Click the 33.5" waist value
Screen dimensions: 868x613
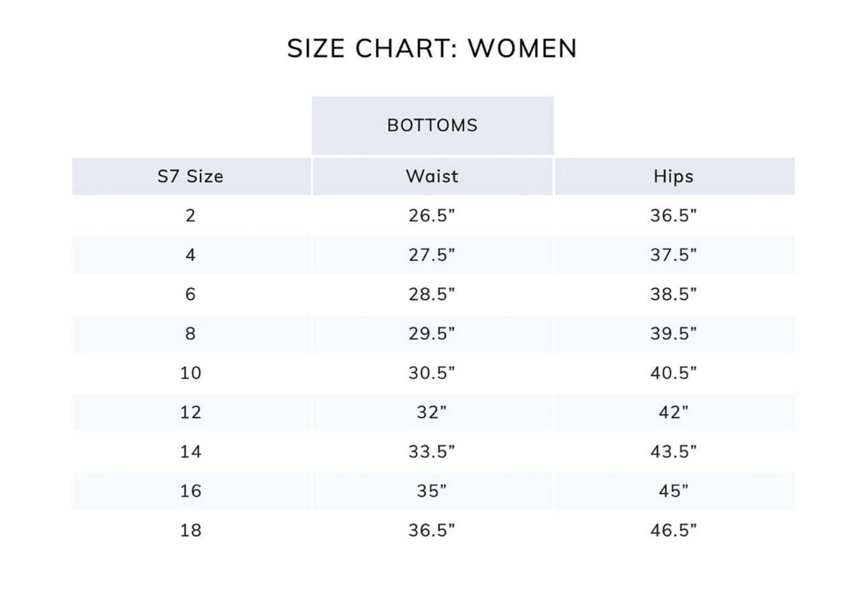[432, 452]
